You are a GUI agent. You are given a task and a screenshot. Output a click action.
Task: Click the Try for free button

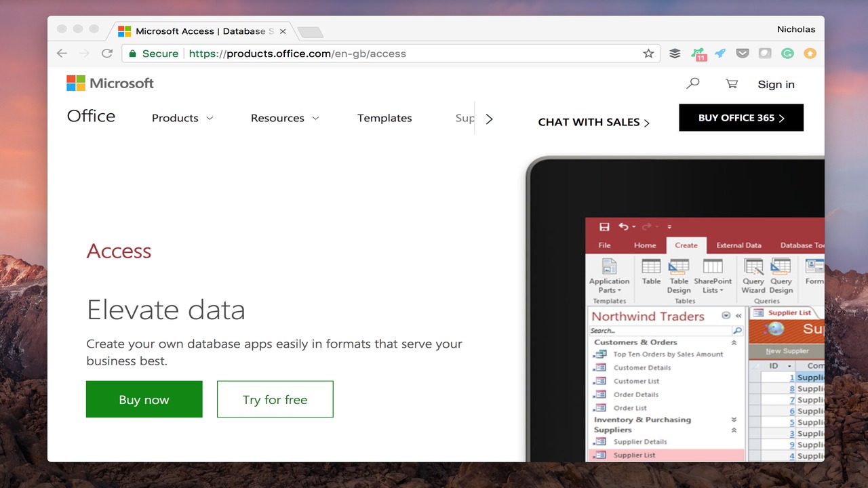point(275,399)
